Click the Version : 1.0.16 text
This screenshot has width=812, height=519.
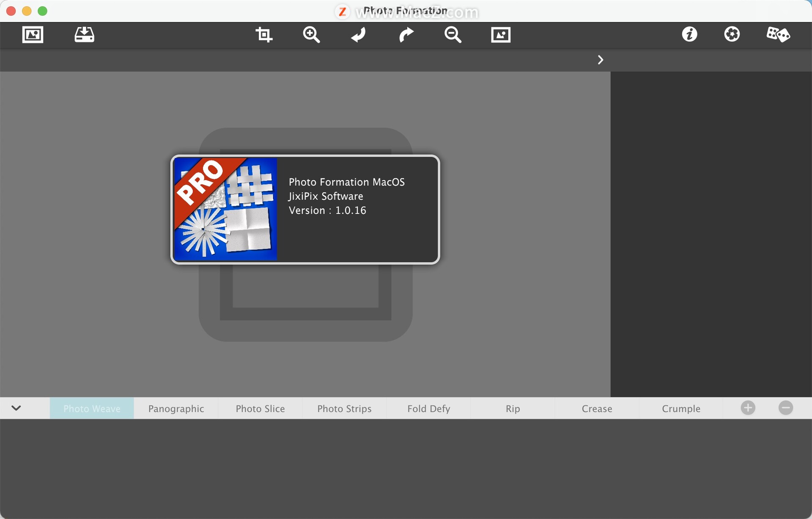point(327,210)
